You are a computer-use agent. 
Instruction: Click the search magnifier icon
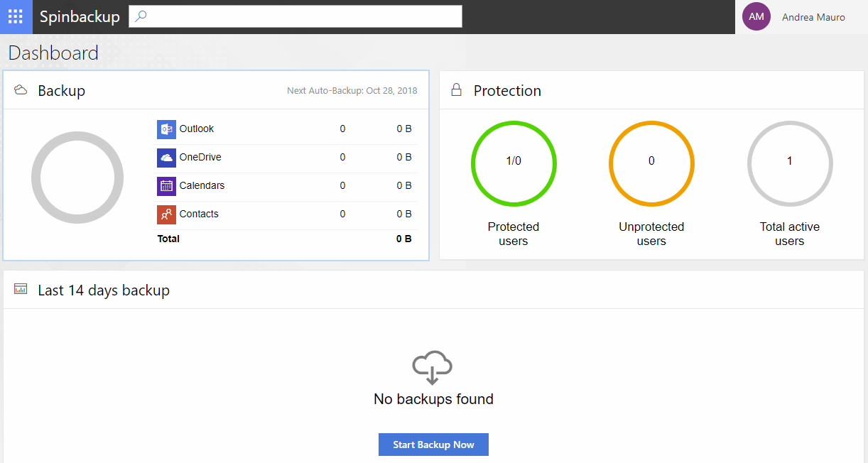click(x=141, y=16)
